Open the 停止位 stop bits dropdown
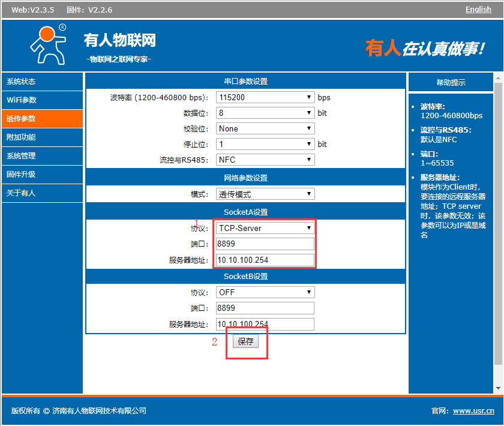The width and height of the screenshot is (504, 426). tap(265, 144)
